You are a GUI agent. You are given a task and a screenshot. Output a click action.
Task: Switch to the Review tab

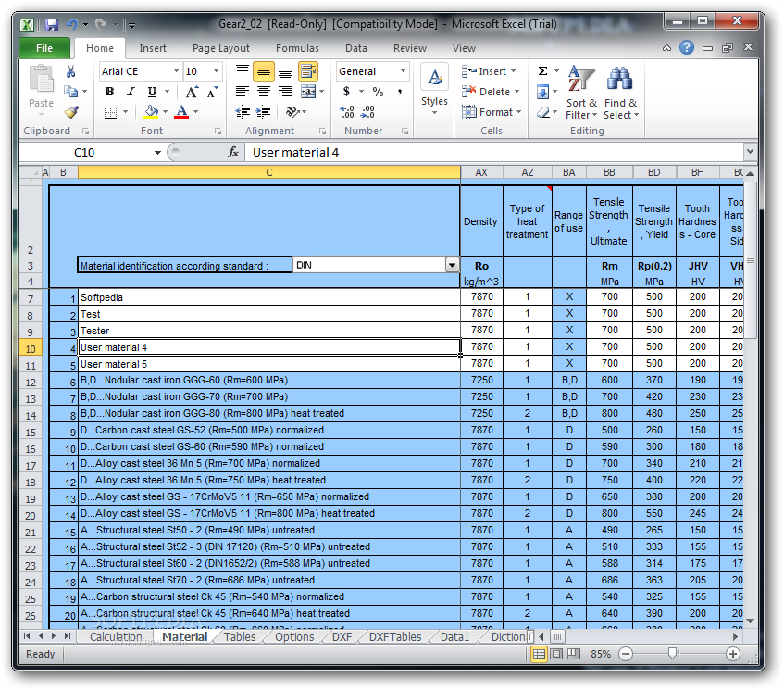pos(409,48)
